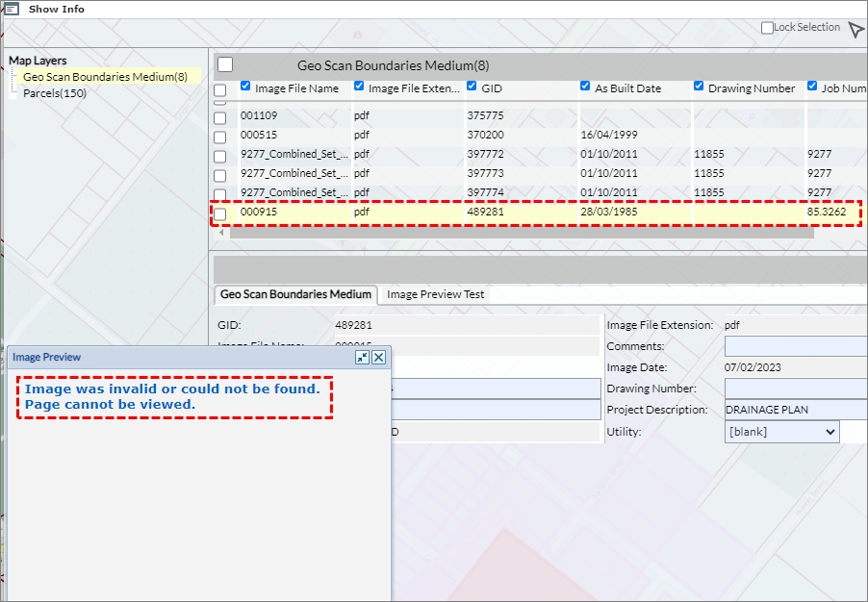The height and width of the screenshot is (602, 868).
Task: Click the Comments input field
Action: pos(795,346)
